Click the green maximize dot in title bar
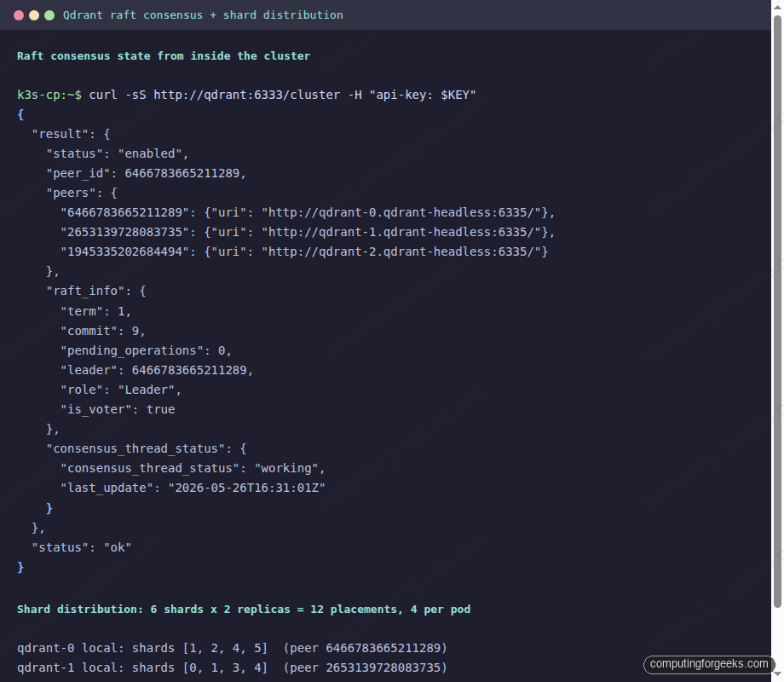The width and height of the screenshot is (784, 682). (x=49, y=15)
